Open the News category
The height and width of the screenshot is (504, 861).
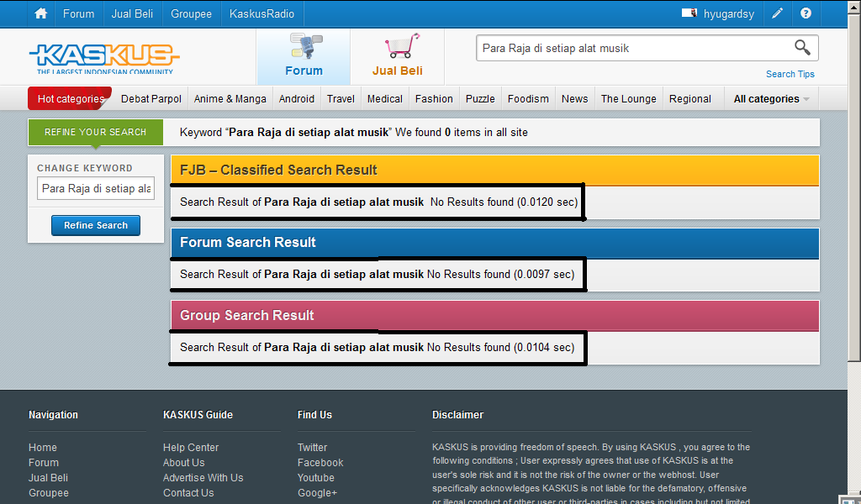coord(575,99)
